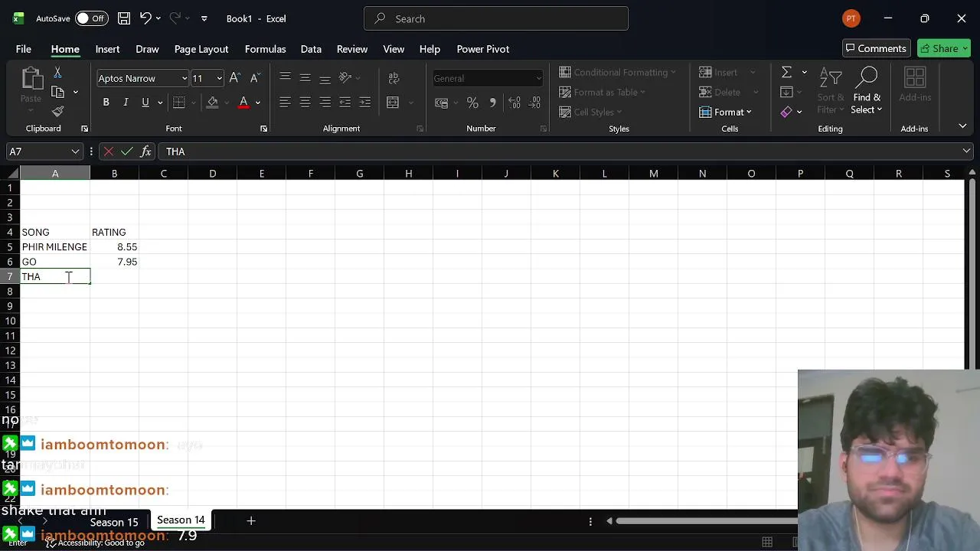Click the Copy icon in Clipboard group
This screenshot has height=551, width=980.
click(57, 92)
